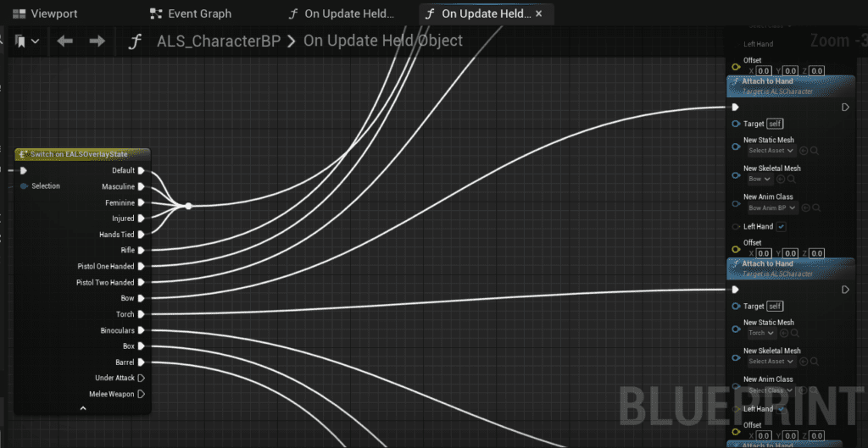Click the Bow node Offset vector pin
Screen dimensions: 868x448
(x=736, y=250)
